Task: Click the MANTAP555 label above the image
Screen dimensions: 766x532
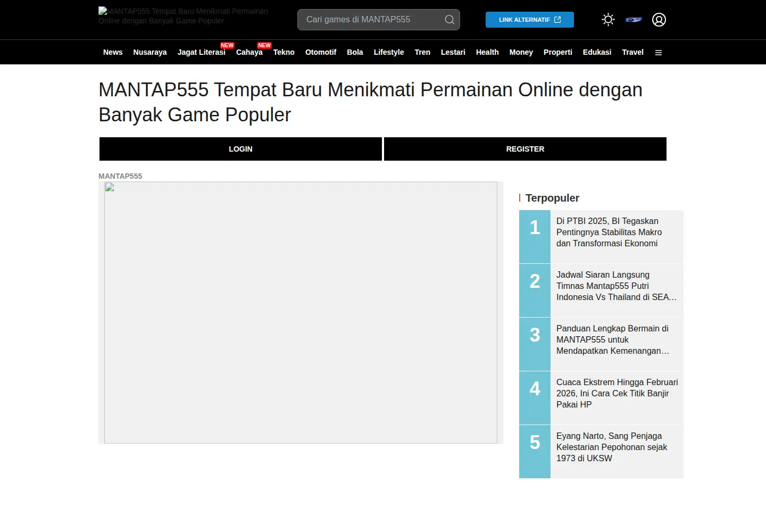Action: (x=120, y=176)
